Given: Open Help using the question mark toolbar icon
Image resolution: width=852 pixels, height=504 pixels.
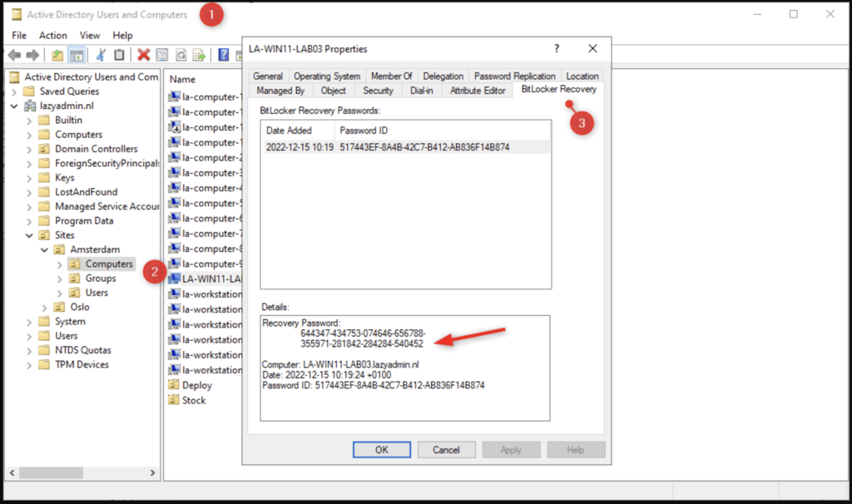Looking at the screenshot, I should pyautogui.click(x=224, y=54).
